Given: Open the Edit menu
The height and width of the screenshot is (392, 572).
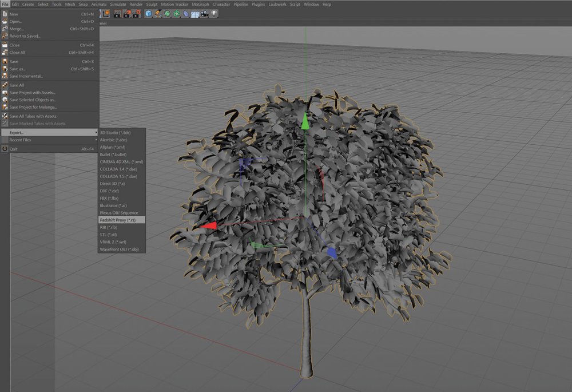Looking at the screenshot, I should click(x=15, y=5).
